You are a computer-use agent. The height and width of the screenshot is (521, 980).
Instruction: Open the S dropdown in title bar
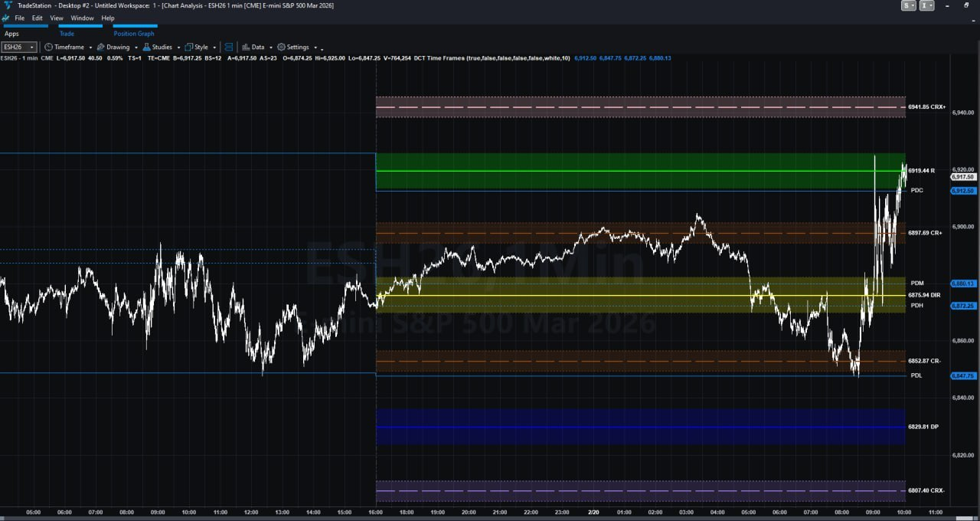[909, 5]
